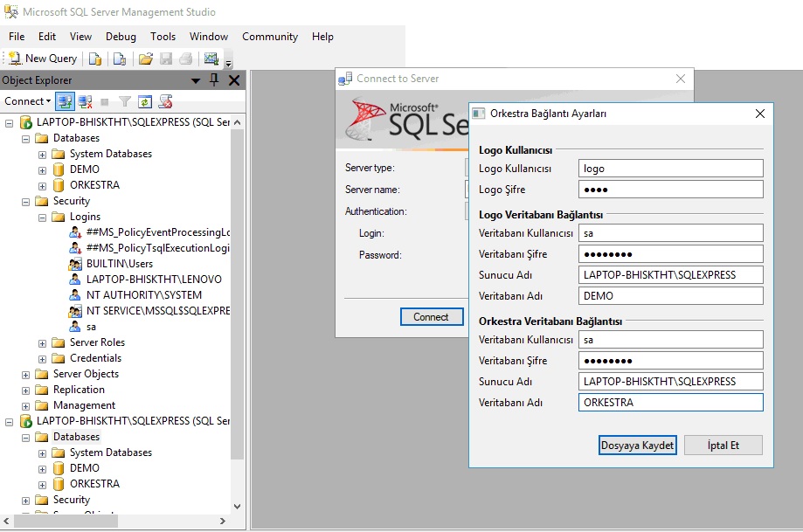Screen dimensions: 803x532
Task: Open the Tools menu
Action: 163,37
